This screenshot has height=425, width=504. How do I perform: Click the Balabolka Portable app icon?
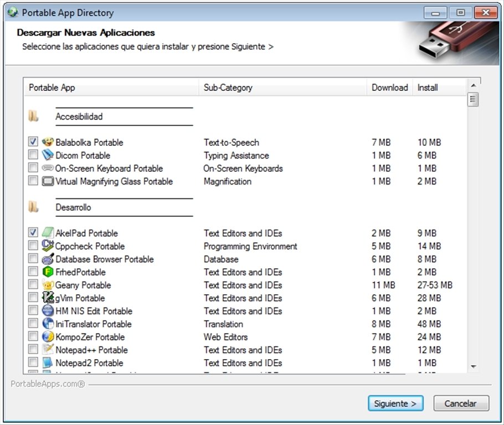pyautogui.click(x=48, y=142)
